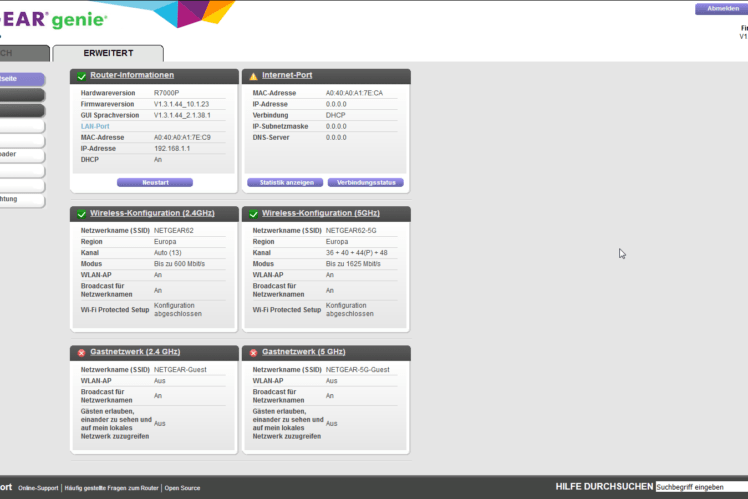Click HILFE DURCHSUCHEN label
Screen dimensions: 748x499
tap(604, 487)
